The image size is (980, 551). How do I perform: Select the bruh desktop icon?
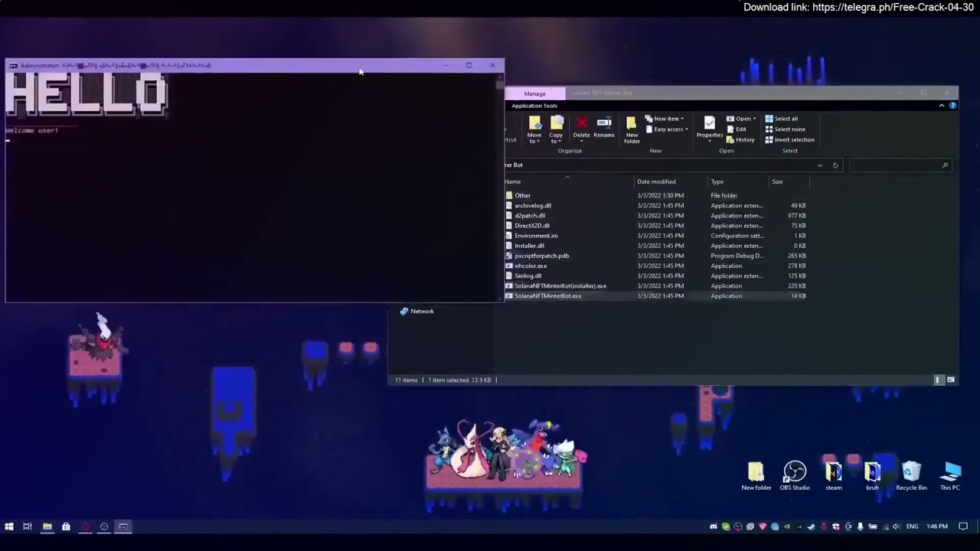[872, 476]
